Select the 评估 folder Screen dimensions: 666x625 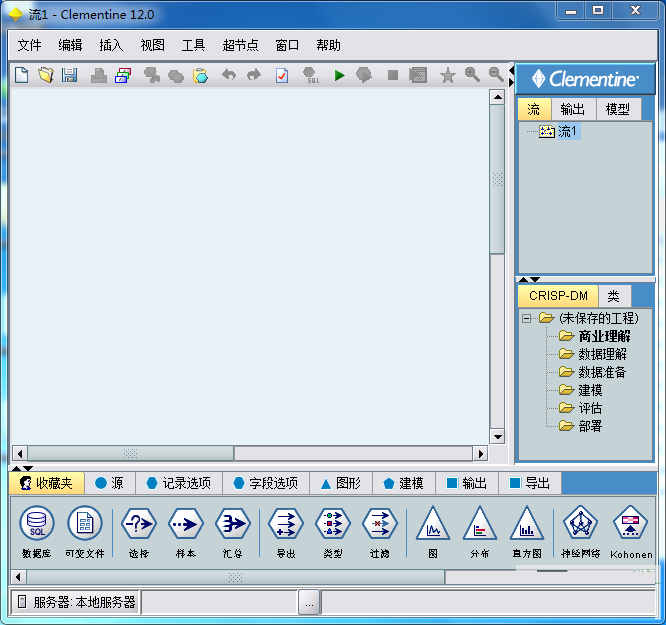click(x=581, y=408)
